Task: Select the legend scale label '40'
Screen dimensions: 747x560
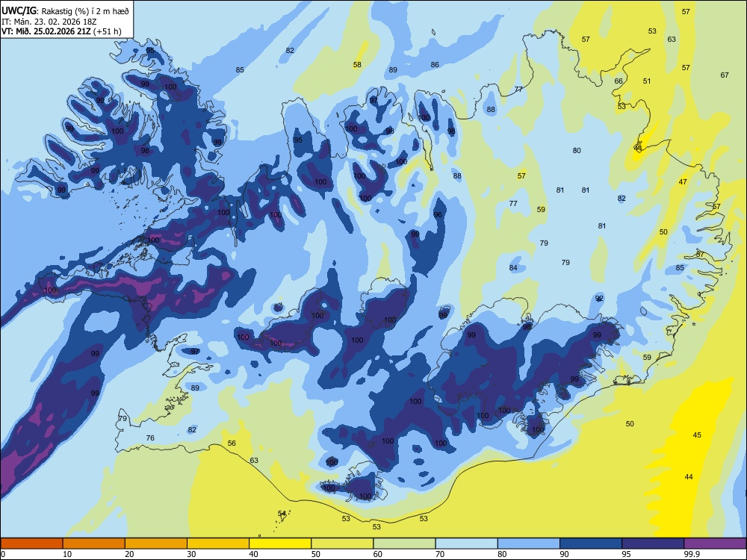Action: pyautogui.click(x=253, y=554)
